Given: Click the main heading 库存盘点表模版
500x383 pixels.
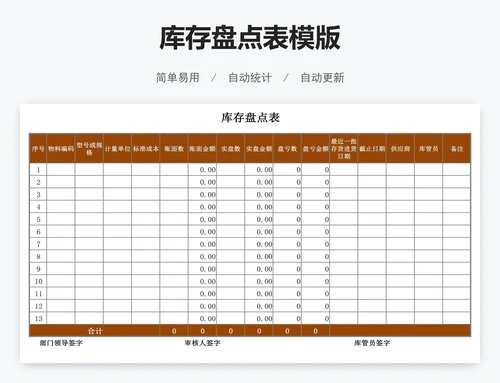Looking at the screenshot, I should 250,38.
